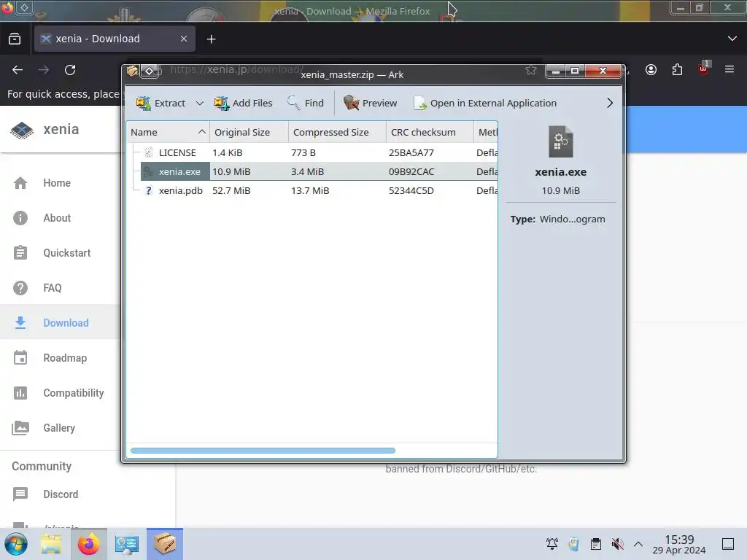Open Firefox extensions puzzle icon

(677, 70)
